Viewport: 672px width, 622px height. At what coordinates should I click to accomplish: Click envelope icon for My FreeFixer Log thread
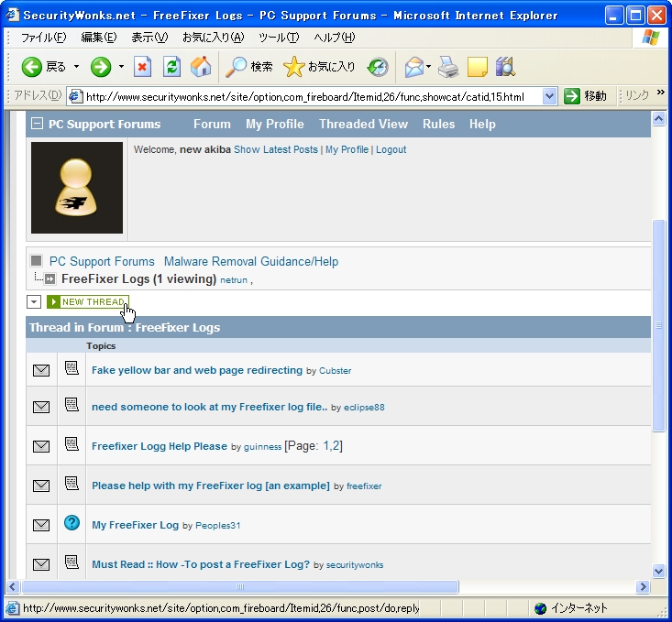pyautogui.click(x=41, y=525)
